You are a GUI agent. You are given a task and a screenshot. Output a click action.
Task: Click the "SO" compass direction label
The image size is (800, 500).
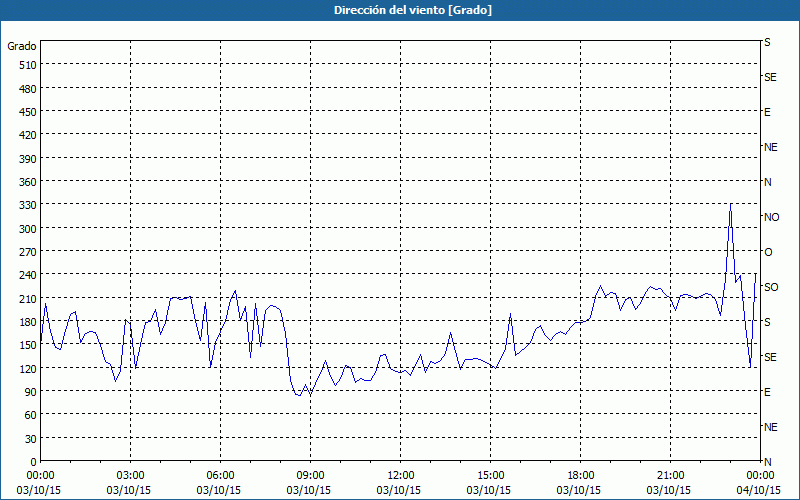coord(771,287)
